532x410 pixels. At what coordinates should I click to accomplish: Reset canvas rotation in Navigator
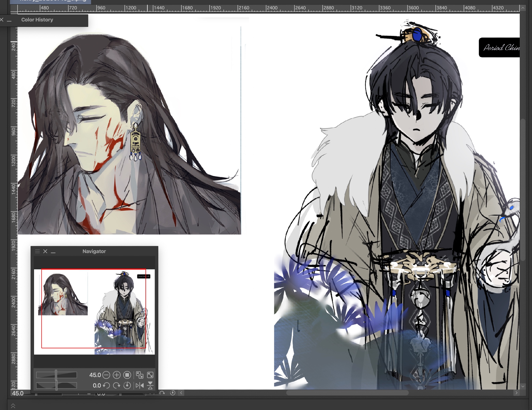point(127,385)
